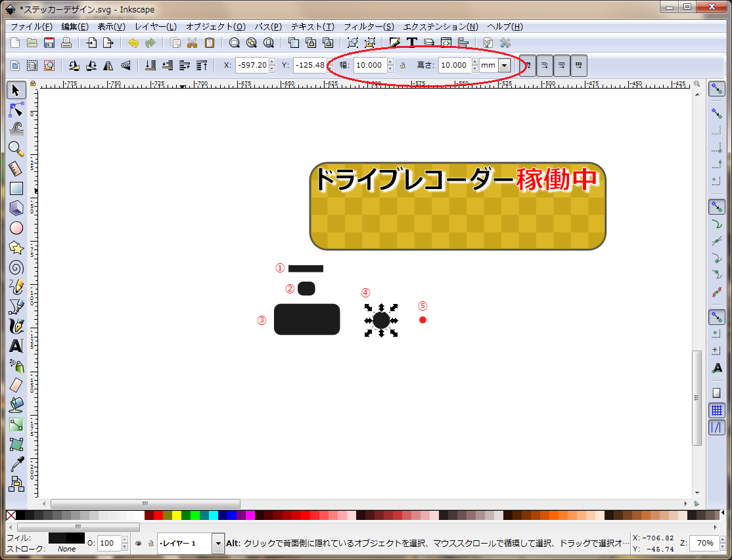Viewport: 732px width, 560px height.
Task: Click the 幅 width input field
Action: (369, 66)
